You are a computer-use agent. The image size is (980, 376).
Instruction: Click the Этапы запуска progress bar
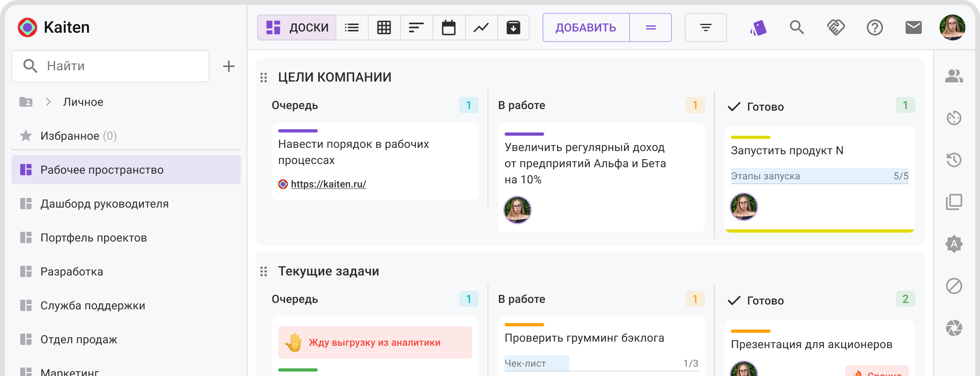point(819,176)
